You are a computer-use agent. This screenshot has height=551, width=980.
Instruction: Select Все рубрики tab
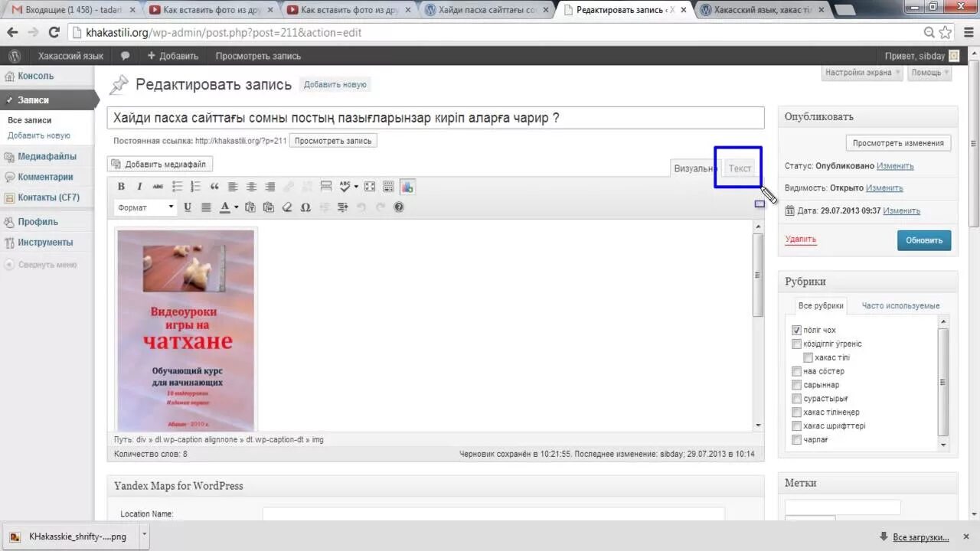[821, 305]
